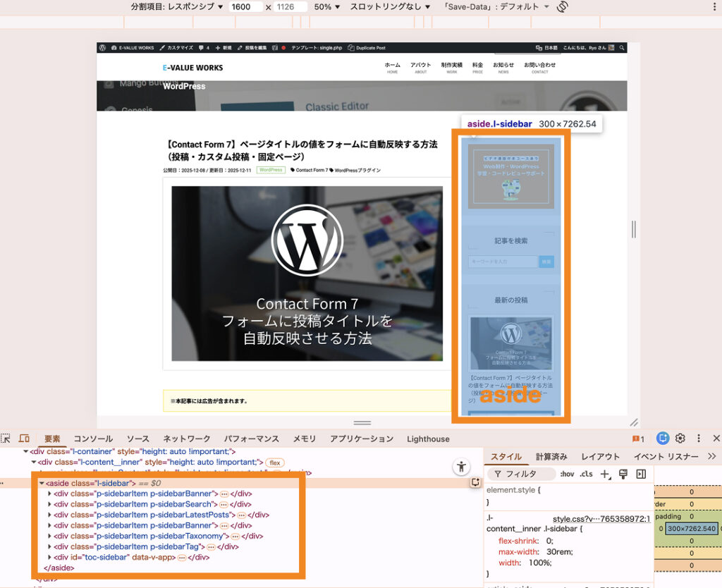
Task: Collapse the aside l-sidebar node
Action: 42,484
